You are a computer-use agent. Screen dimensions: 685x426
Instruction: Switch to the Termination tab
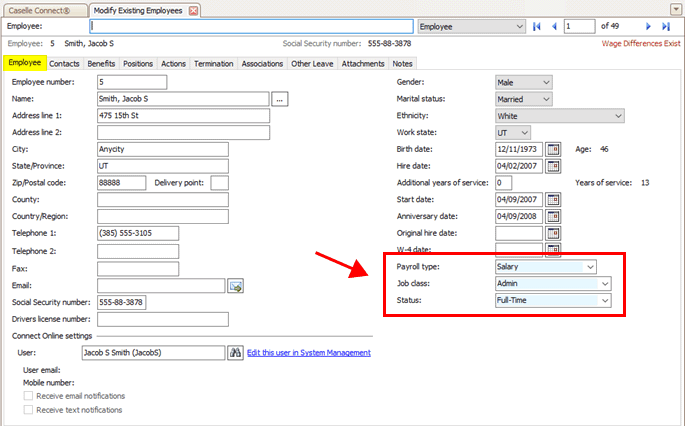coord(214,63)
